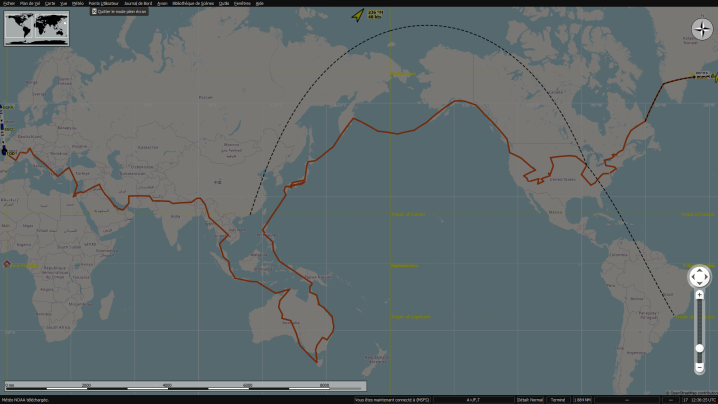718x404 pixels.
Task: Click the United States map label
Action: point(562,179)
